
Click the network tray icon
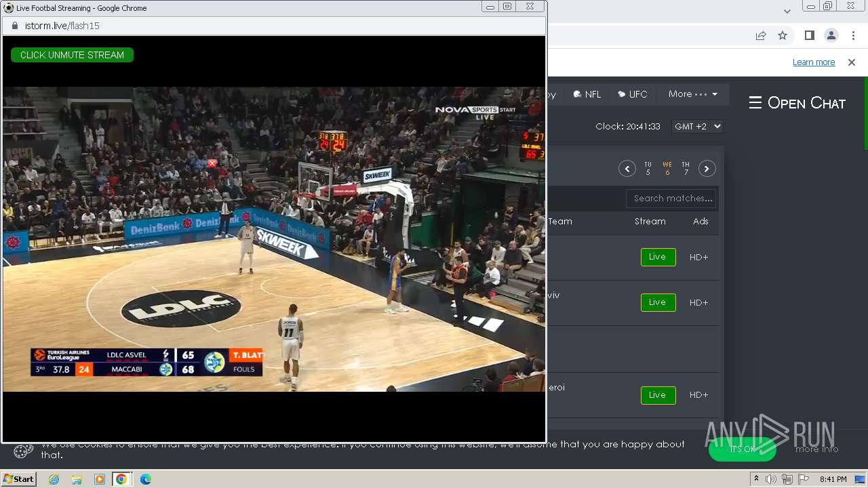(x=787, y=479)
